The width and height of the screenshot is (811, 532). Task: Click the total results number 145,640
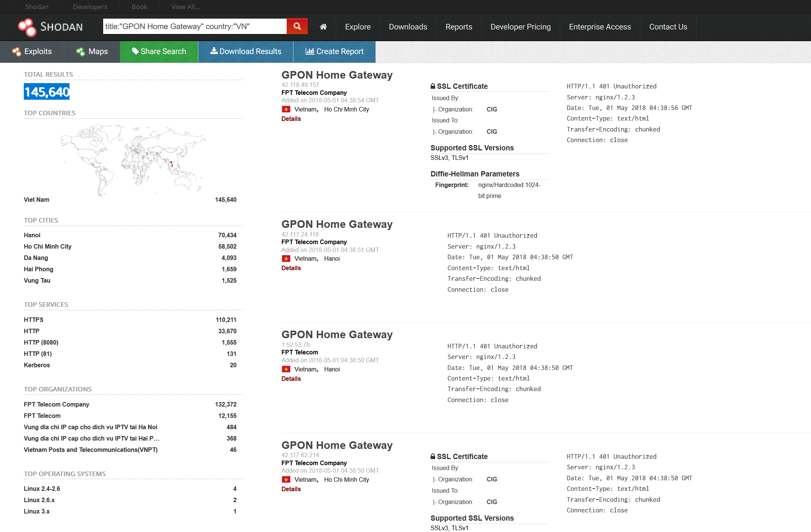[x=47, y=92]
